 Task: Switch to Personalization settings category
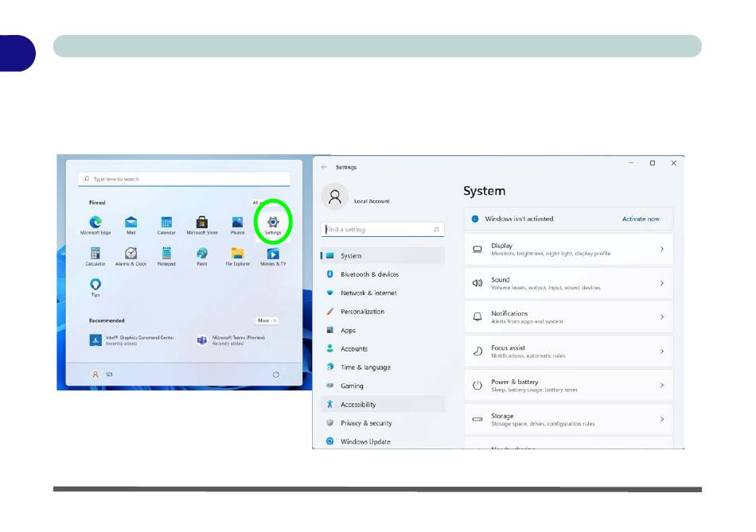coord(362,312)
